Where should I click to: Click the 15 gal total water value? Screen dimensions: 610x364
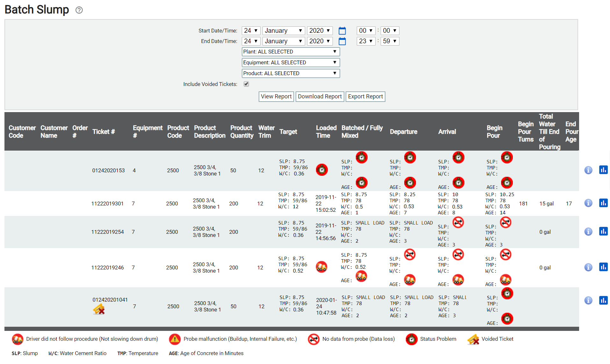546,203
